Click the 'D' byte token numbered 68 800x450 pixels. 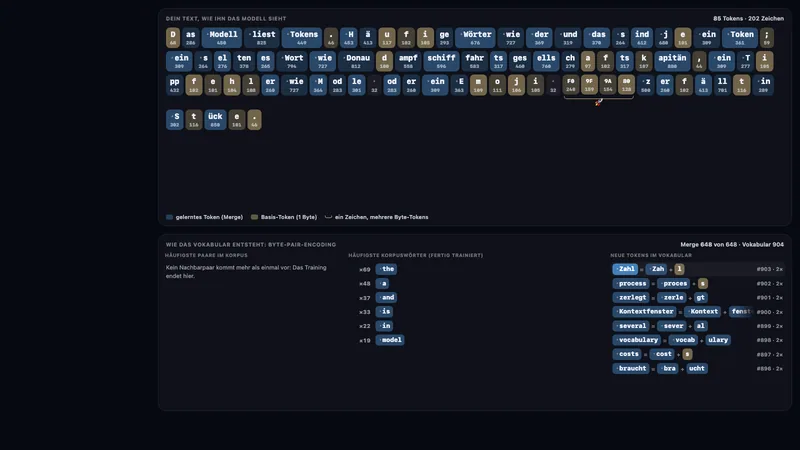point(173,37)
